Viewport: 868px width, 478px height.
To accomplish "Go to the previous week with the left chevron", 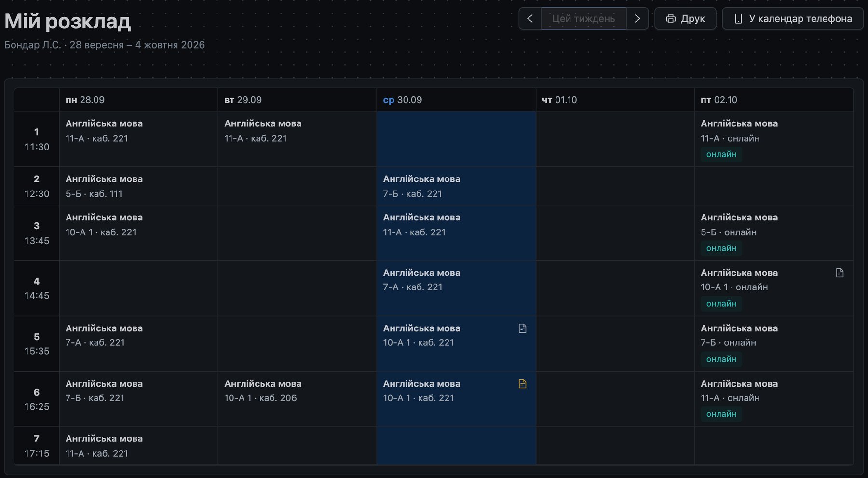I will (x=530, y=19).
